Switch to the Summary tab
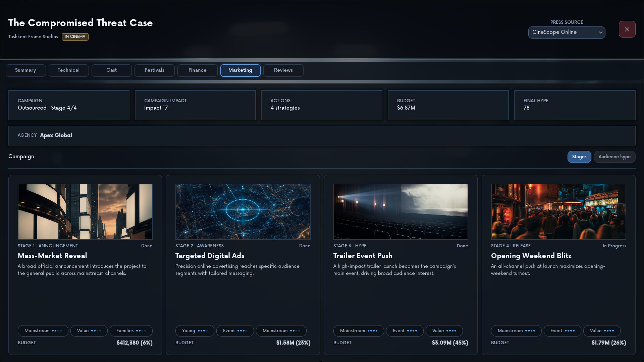 click(x=25, y=70)
